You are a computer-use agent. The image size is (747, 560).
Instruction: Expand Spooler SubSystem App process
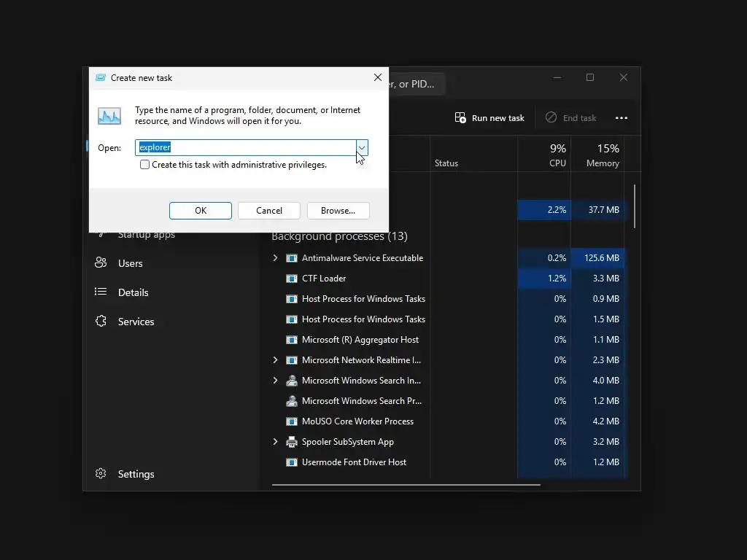275,442
